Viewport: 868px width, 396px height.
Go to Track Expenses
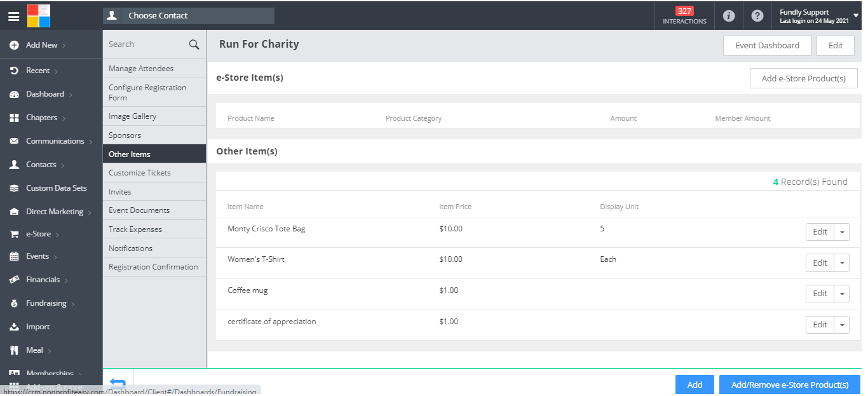pos(154,229)
